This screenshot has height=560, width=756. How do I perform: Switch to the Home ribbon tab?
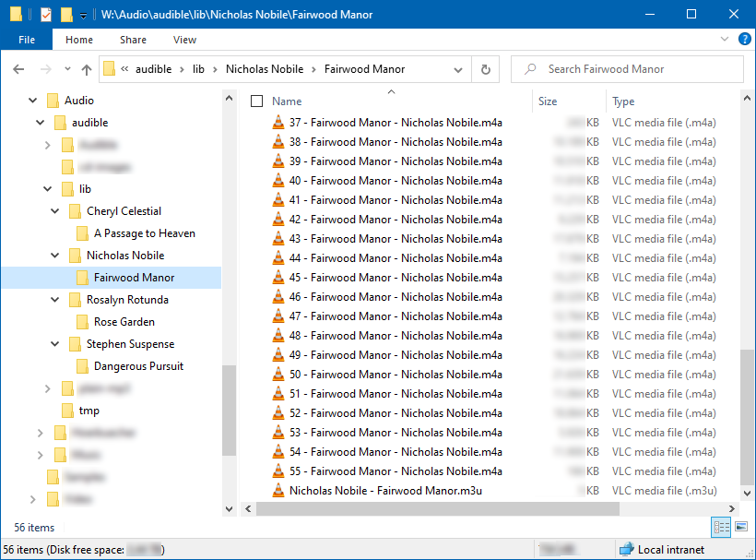tap(79, 40)
